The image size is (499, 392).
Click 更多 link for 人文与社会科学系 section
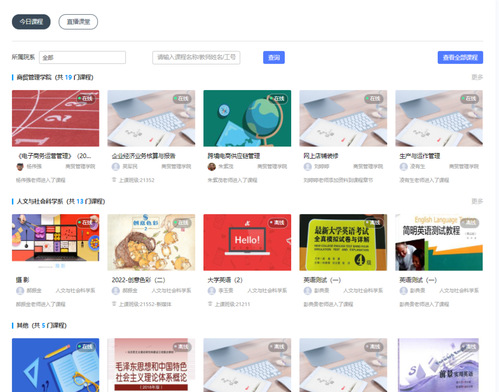coord(477,201)
